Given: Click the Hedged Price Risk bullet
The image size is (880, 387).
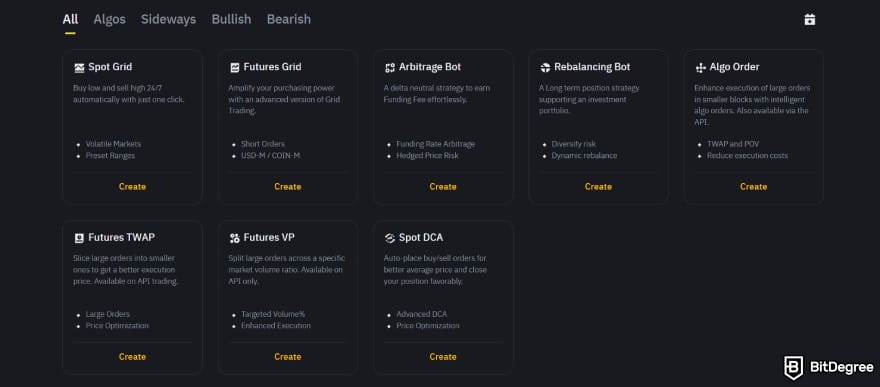Looking at the screenshot, I should pos(427,155).
